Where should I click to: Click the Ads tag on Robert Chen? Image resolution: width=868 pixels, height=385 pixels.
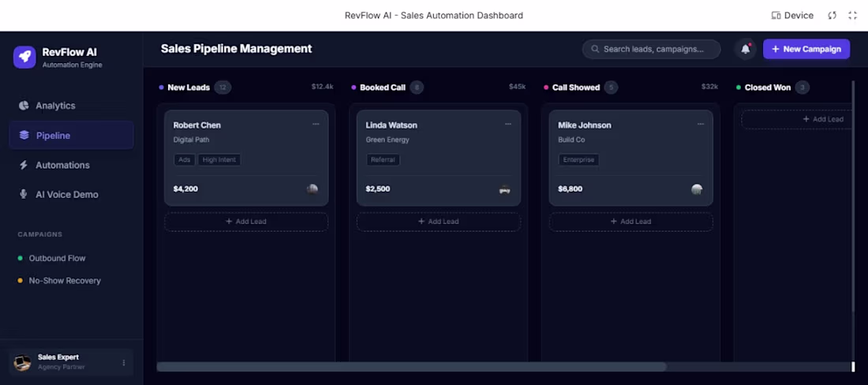coord(185,160)
